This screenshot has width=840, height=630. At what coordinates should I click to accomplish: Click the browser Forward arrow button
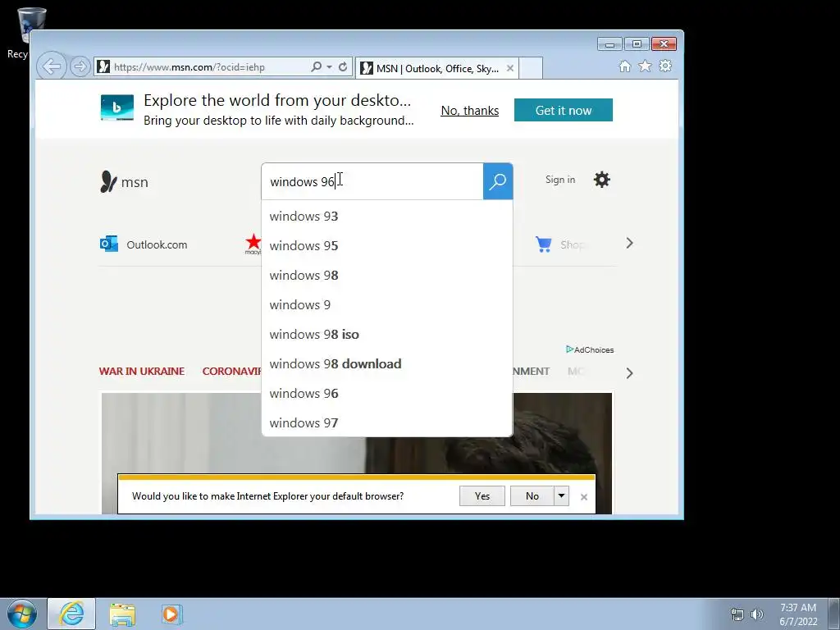coord(80,67)
